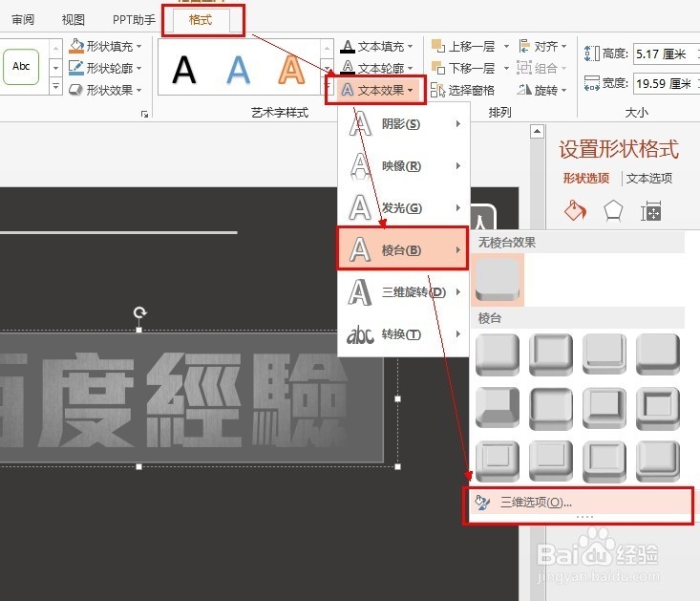Select the Abc shape style preset
This screenshot has height=601, width=700.
click(x=21, y=67)
